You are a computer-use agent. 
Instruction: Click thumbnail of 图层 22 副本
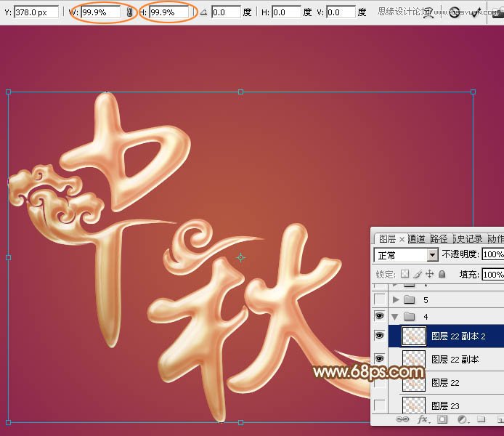point(414,359)
